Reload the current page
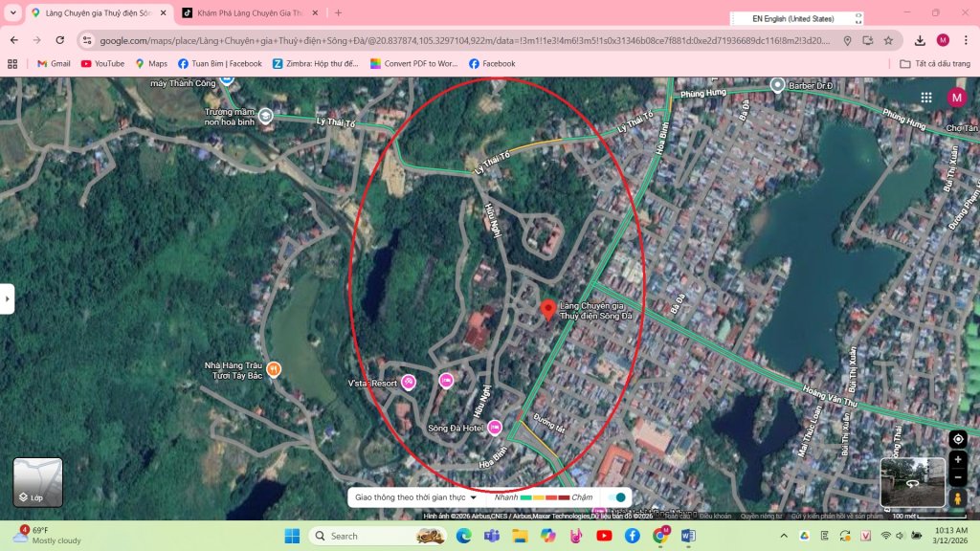The width and height of the screenshot is (980, 551). click(x=60, y=40)
